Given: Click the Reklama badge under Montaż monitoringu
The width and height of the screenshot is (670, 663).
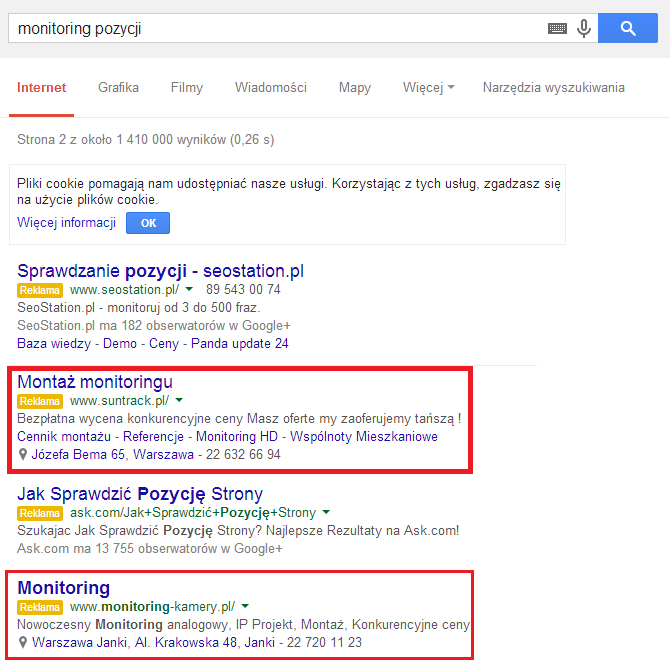Looking at the screenshot, I should (40, 401).
